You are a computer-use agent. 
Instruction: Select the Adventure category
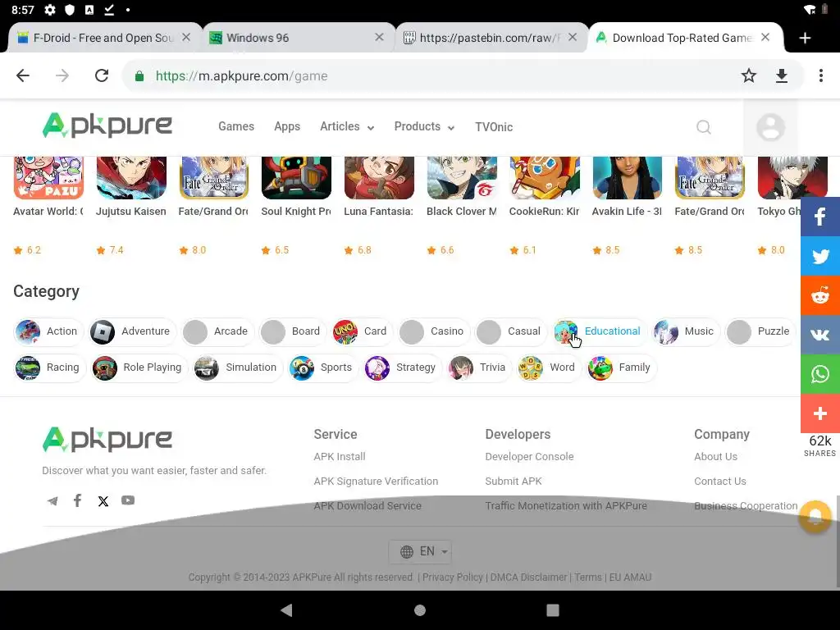[x=132, y=331]
